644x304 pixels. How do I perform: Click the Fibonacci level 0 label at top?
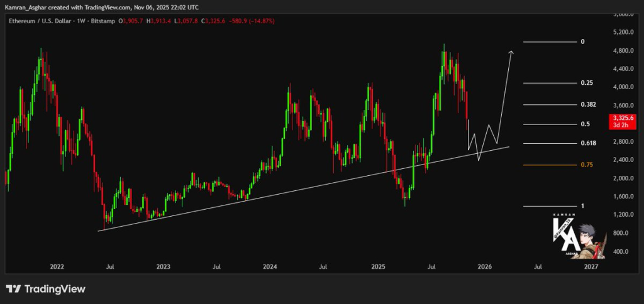click(x=582, y=41)
